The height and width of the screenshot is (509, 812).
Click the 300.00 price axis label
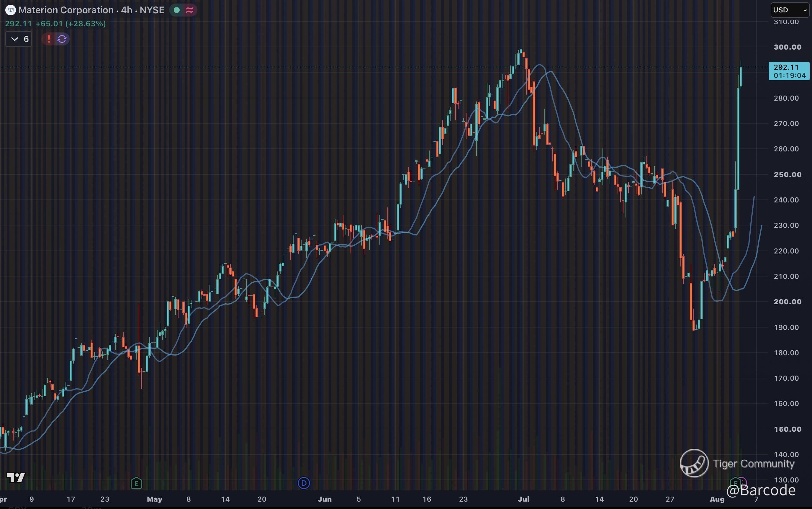788,47
